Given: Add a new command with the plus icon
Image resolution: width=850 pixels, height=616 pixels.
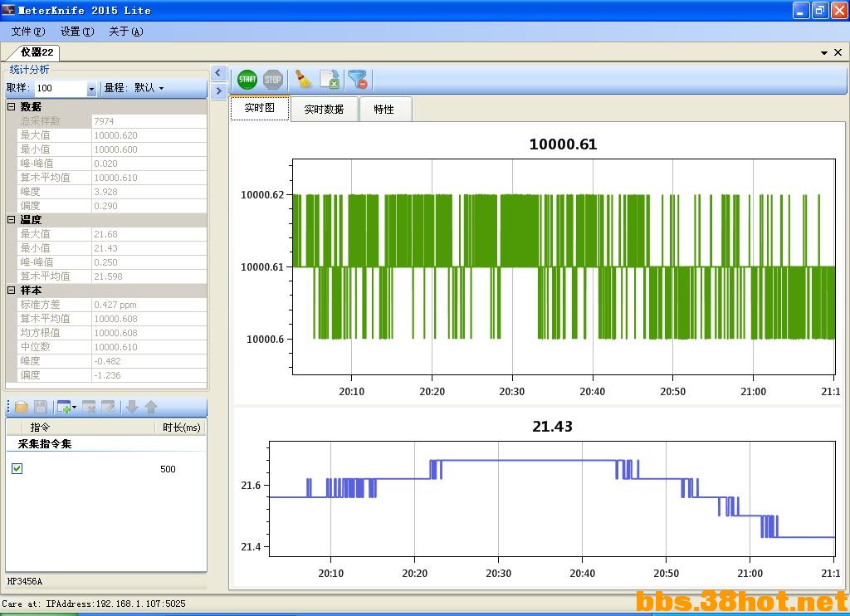Looking at the screenshot, I should tap(64, 407).
